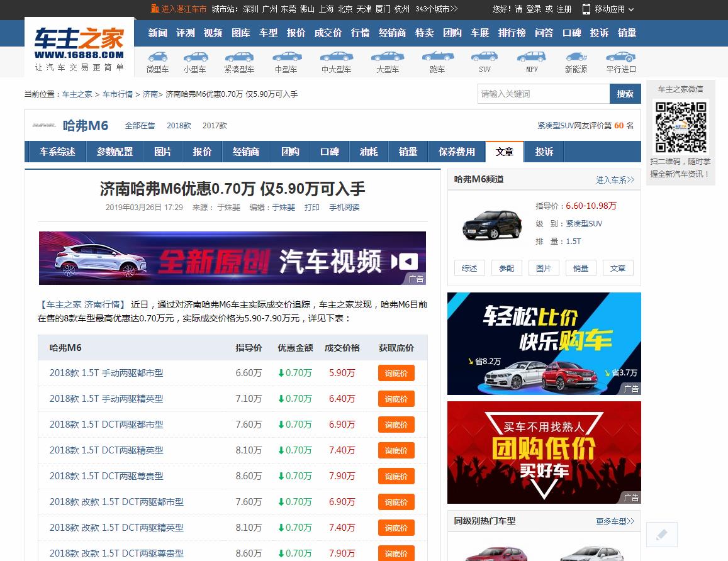Screen dimensions: 728x561
Task: Switch to the 投诉 tab in series bar
Action: 544,152
